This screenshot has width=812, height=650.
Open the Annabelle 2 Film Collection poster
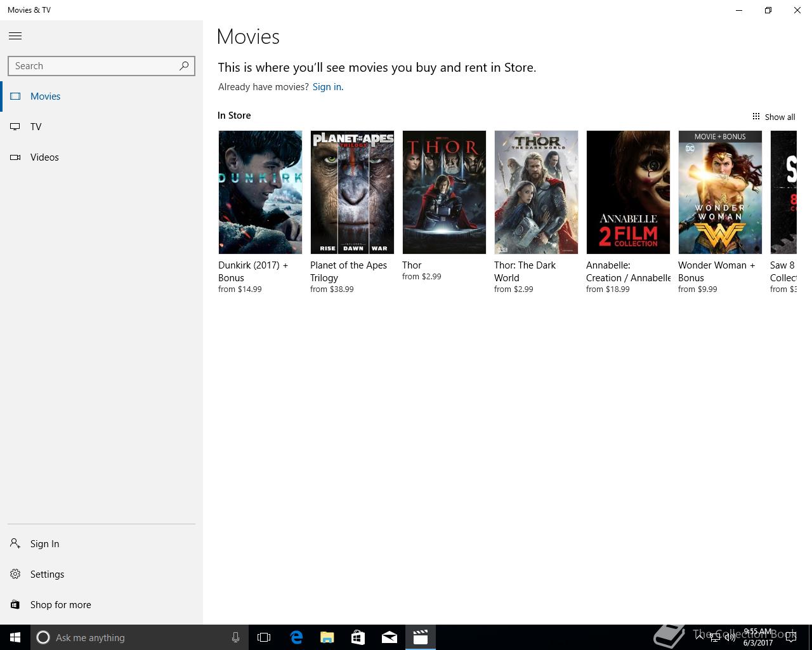628,192
